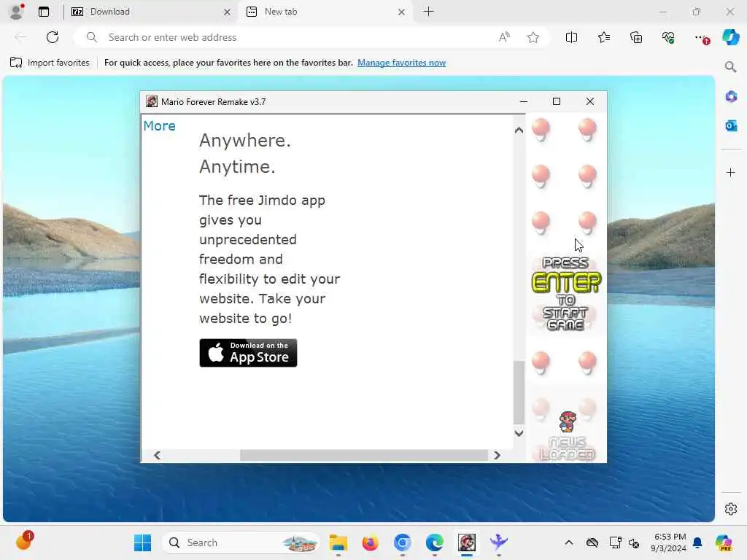Open File Explorer from taskbar
747x560 pixels.
click(x=338, y=542)
